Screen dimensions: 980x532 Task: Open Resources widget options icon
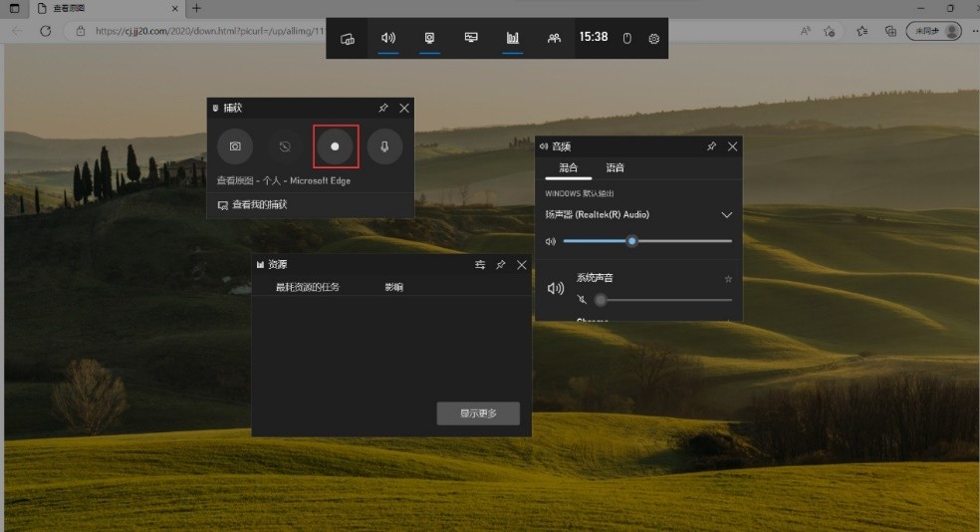(480, 265)
